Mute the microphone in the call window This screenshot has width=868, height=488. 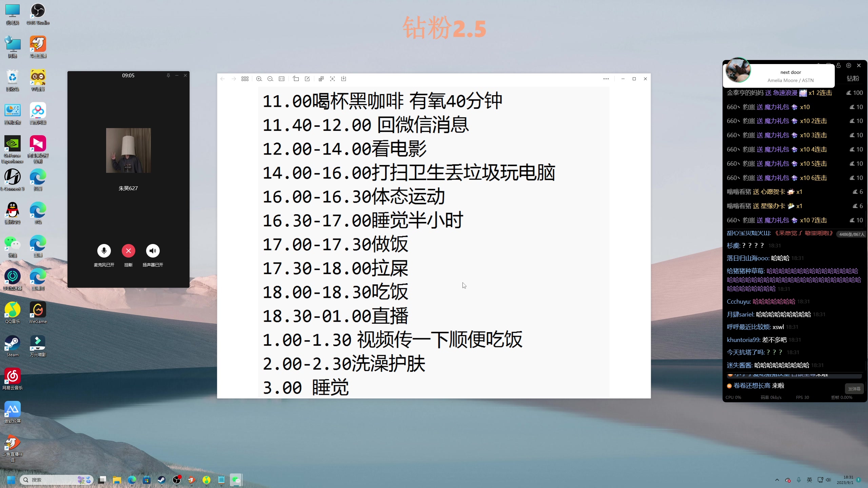(104, 251)
